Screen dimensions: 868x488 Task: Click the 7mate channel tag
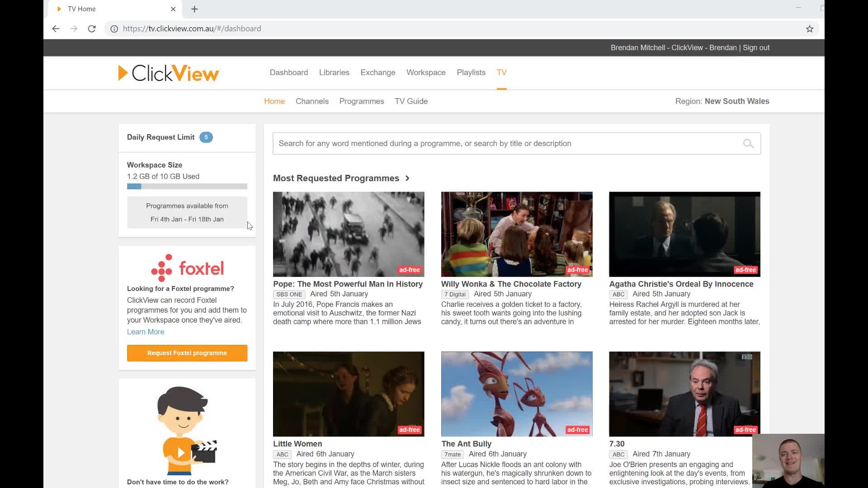coord(453,454)
